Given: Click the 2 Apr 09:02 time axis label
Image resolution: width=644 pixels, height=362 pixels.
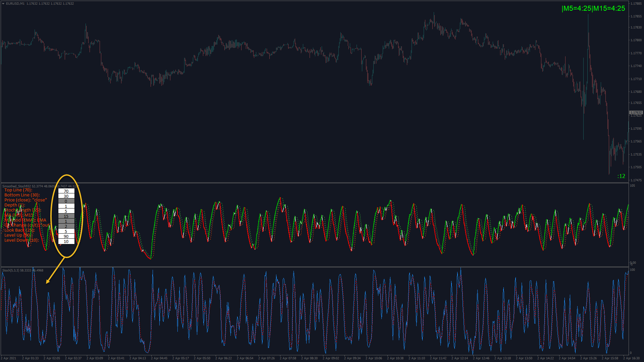Looking at the screenshot, I should click(331, 358).
